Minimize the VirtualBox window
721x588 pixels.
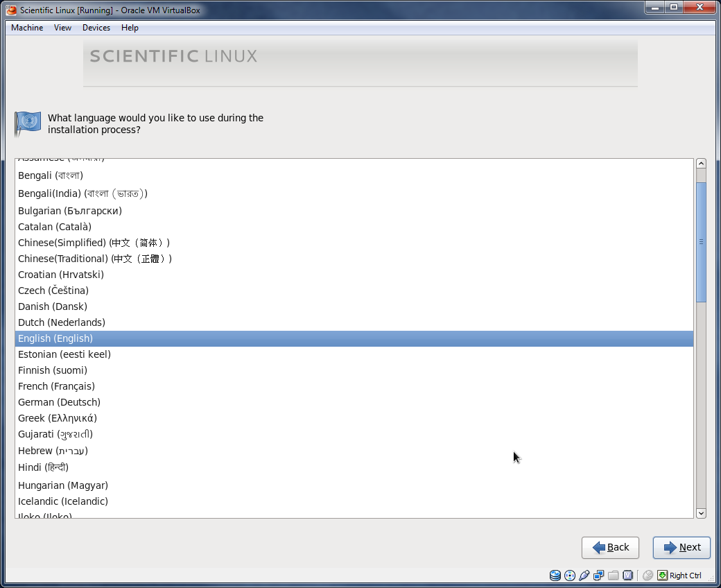[654, 8]
